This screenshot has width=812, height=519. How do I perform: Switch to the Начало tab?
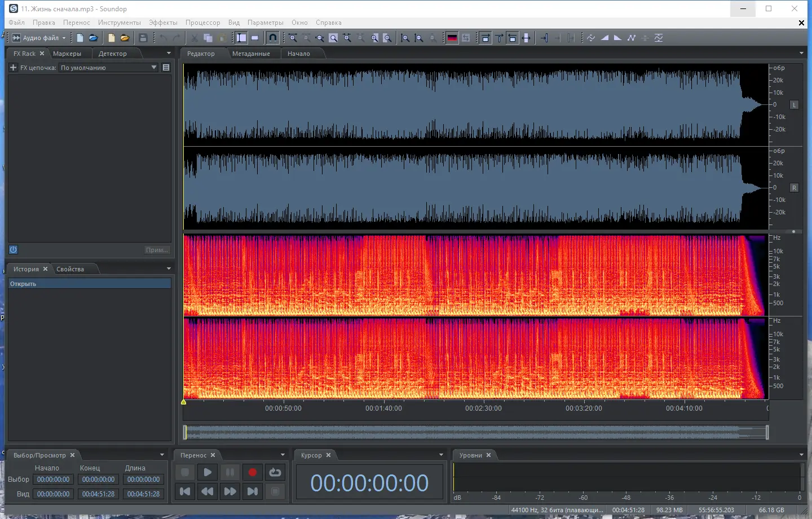pos(299,54)
